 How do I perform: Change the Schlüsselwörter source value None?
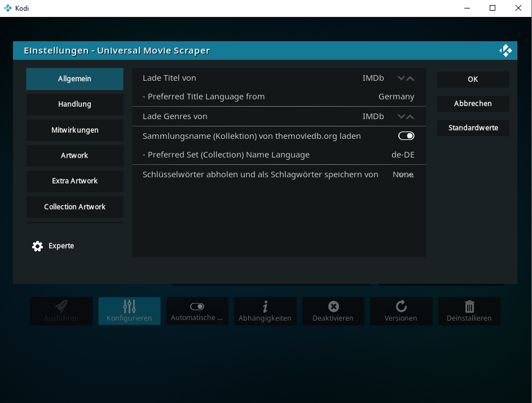(403, 174)
